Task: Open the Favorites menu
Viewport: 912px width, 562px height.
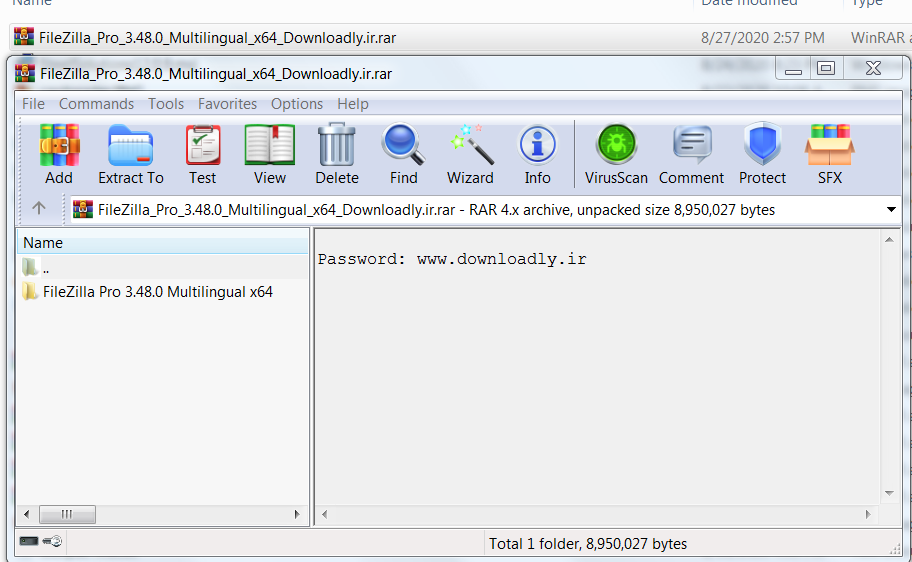Action: point(227,104)
